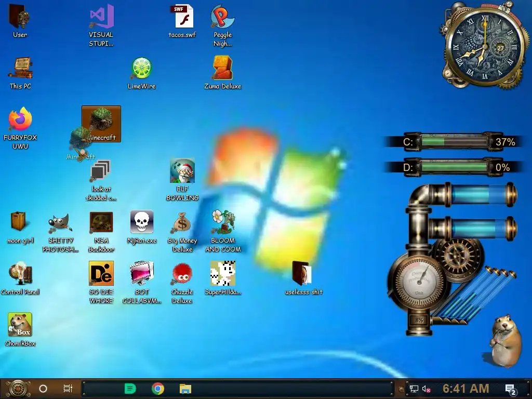Open SuperHilda... pixel icon
The image size is (532, 399).
tap(222, 278)
